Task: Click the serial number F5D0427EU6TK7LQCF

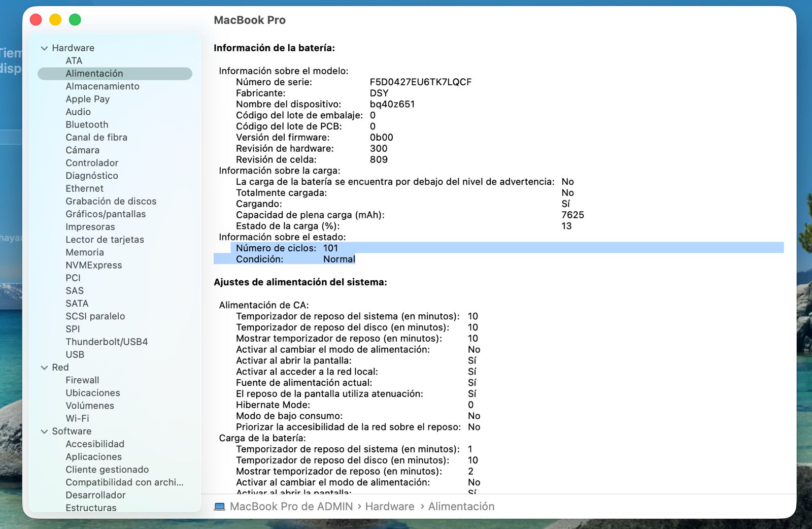Action: pyautogui.click(x=421, y=82)
